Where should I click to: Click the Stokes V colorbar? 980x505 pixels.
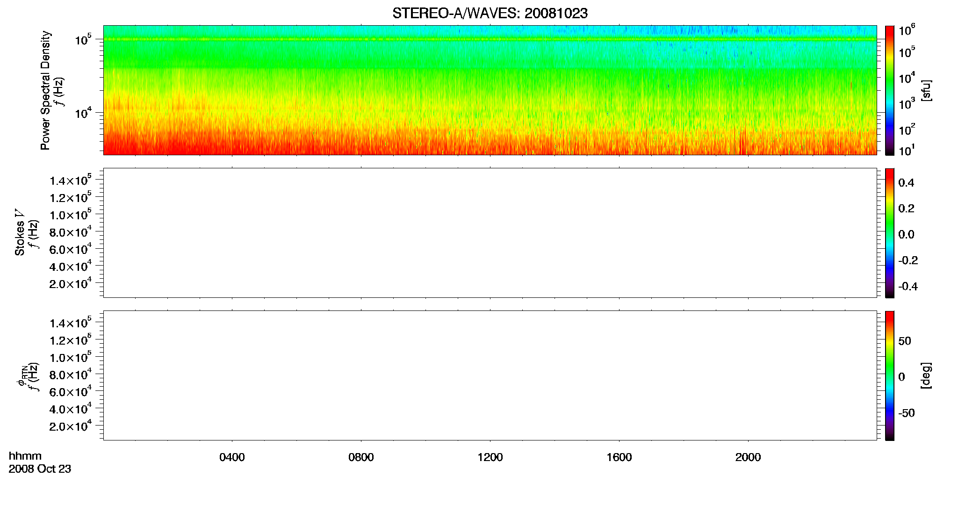coord(889,233)
